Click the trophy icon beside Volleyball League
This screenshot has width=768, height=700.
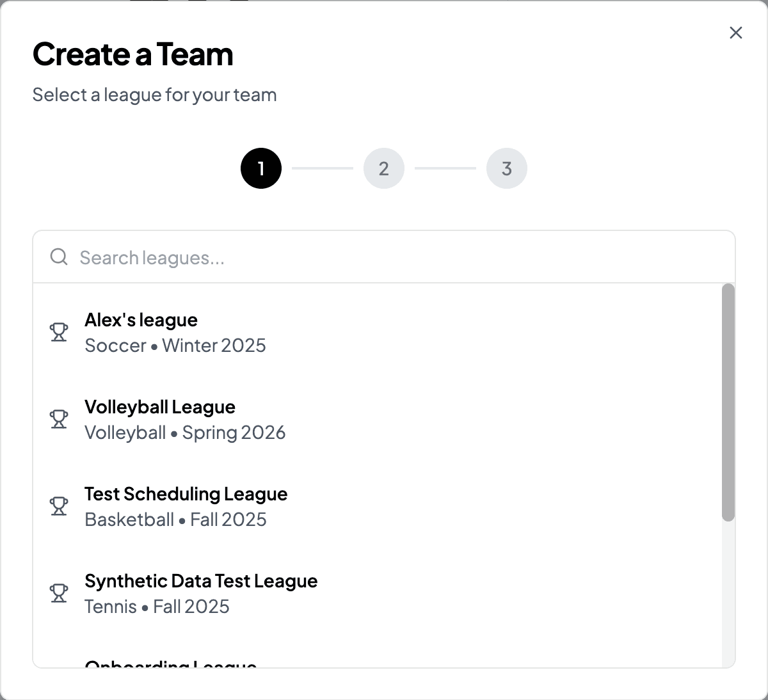pyautogui.click(x=59, y=419)
